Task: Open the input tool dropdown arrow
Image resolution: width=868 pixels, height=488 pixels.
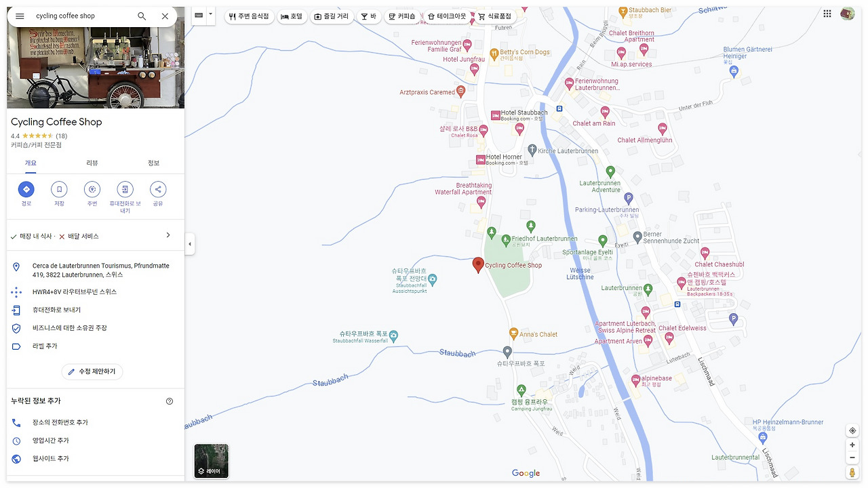Action: 210,14
